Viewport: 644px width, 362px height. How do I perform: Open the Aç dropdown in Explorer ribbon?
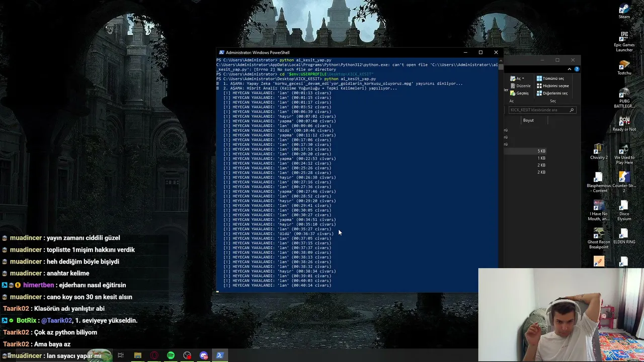517,78
